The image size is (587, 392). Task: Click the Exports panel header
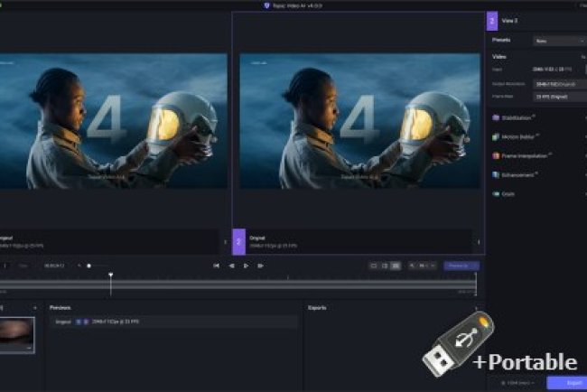click(317, 308)
